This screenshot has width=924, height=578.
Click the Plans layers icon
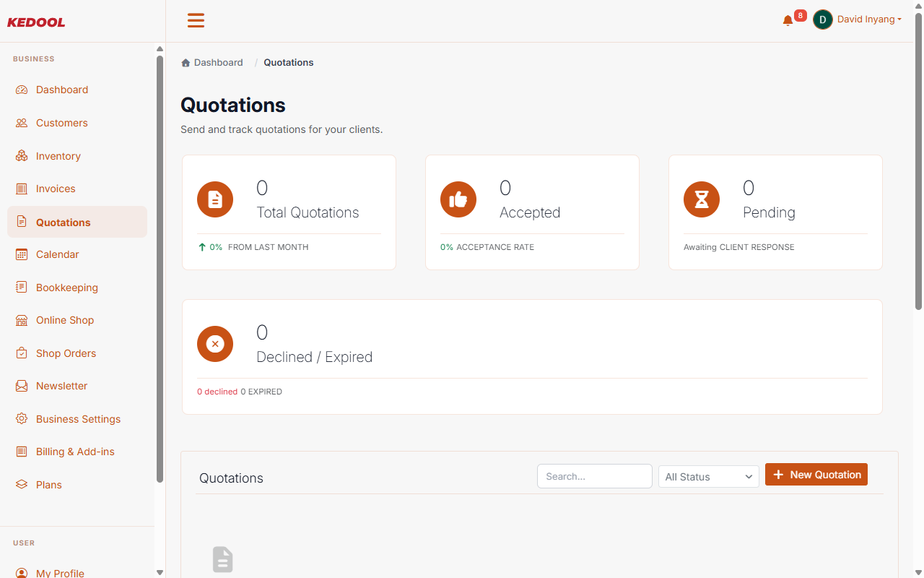tap(22, 485)
